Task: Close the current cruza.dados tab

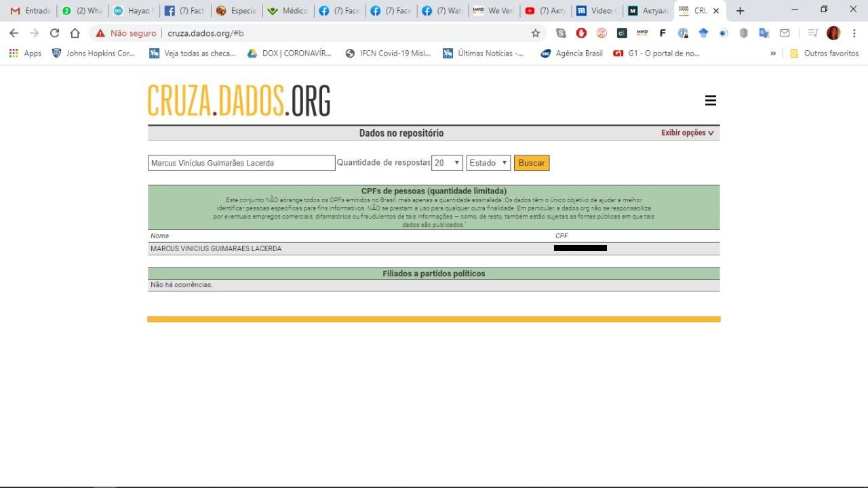Action: 715,11
